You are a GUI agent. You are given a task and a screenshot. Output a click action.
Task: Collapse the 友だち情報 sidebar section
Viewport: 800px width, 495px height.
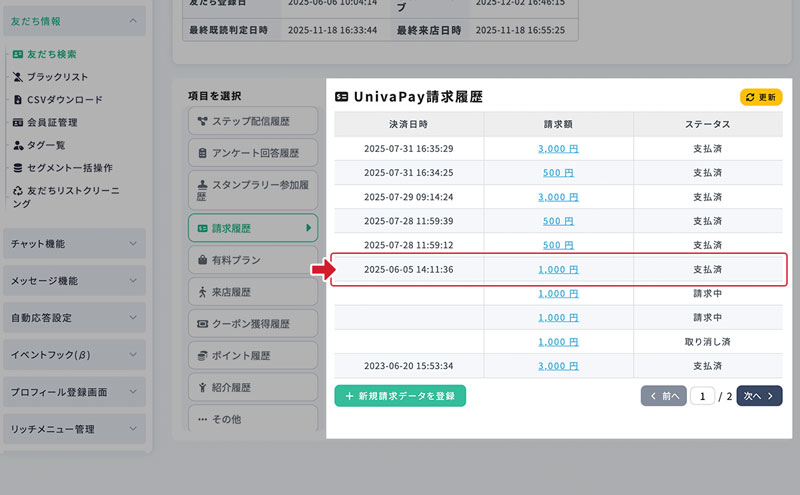pyautogui.click(x=132, y=20)
